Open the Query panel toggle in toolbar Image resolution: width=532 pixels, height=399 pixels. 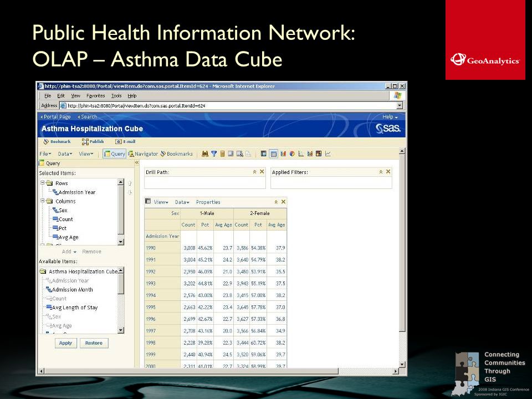(x=114, y=154)
